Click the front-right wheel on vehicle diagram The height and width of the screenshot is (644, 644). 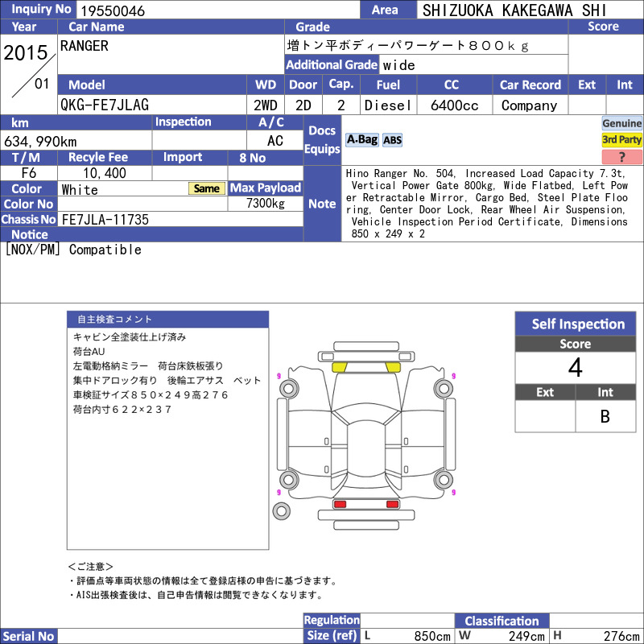pyautogui.click(x=444, y=389)
